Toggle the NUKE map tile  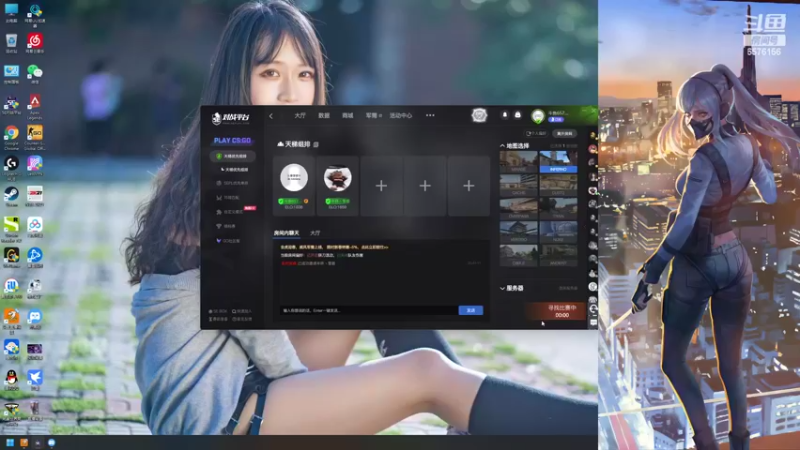point(558,232)
